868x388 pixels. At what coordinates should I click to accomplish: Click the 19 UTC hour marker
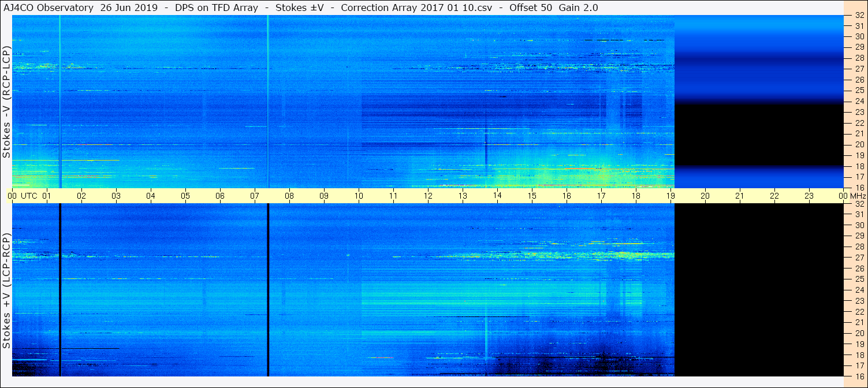click(x=670, y=196)
